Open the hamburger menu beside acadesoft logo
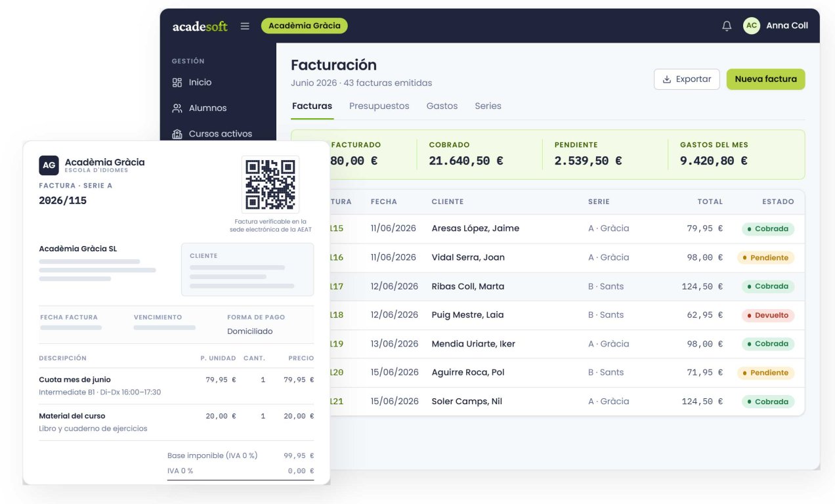Image resolution: width=835 pixels, height=504 pixels. pos(245,26)
